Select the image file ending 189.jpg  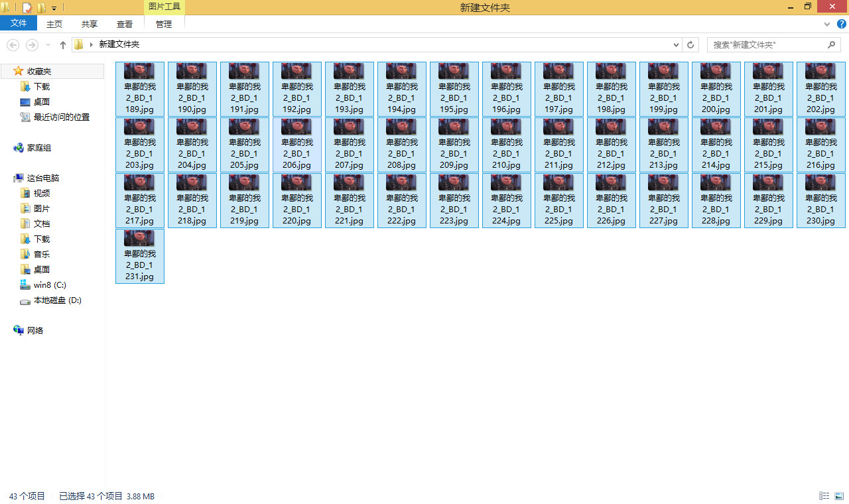(140, 90)
